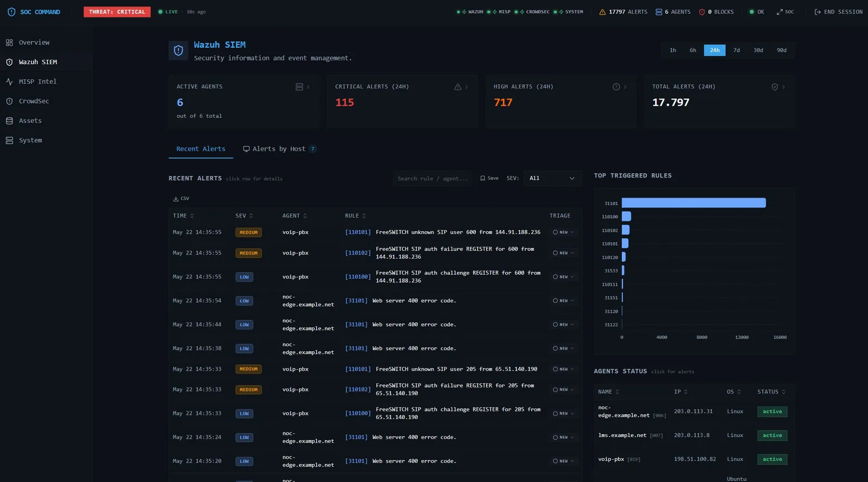Select the 30d time range

(758, 50)
